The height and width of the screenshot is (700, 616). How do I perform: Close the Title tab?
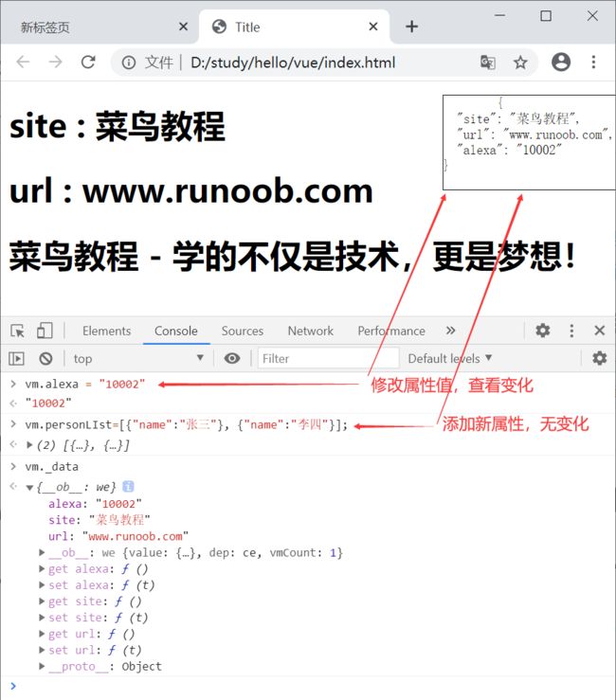[373, 27]
